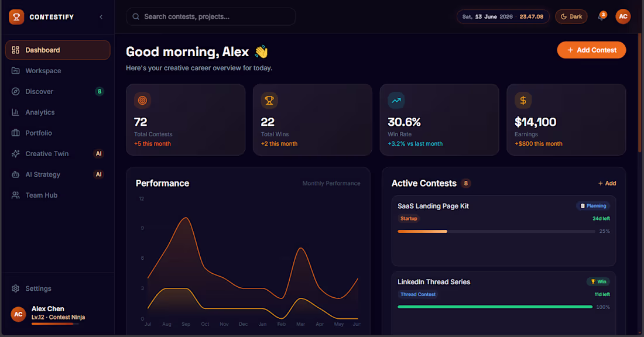Click the search magnifier icon
Screen dimensions: 644x337
click(x=136, y=17)
